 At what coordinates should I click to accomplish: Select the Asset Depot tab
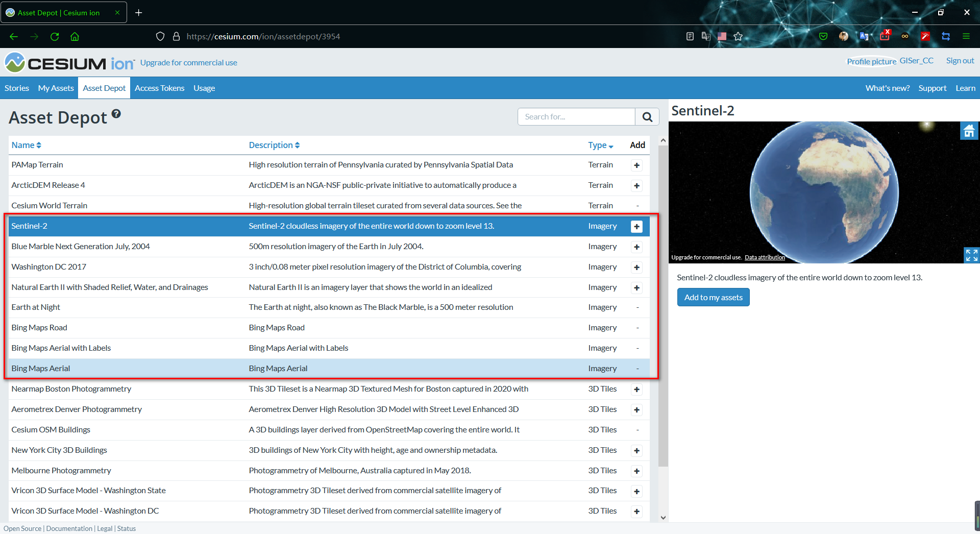104,88
